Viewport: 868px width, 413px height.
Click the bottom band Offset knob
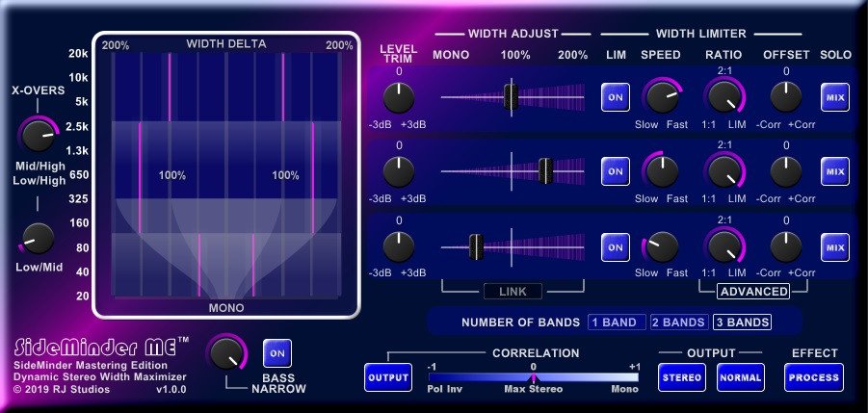(786, 246)
